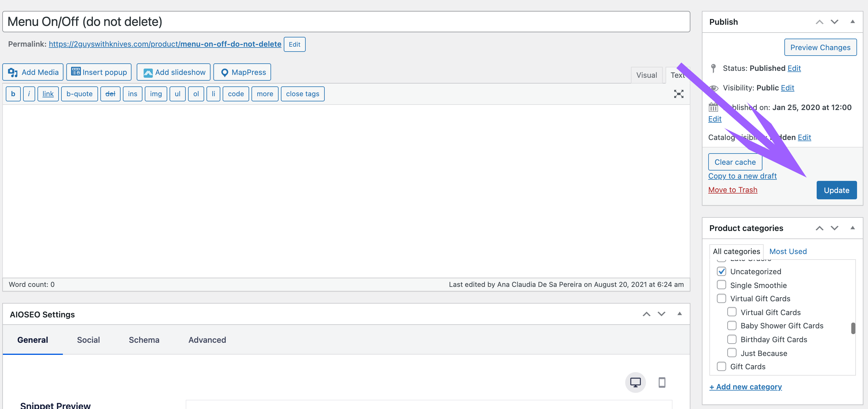The width and height of the screenshot is (868, 409).
Task: Switch to the Visual editor tab
Action: 646,75
